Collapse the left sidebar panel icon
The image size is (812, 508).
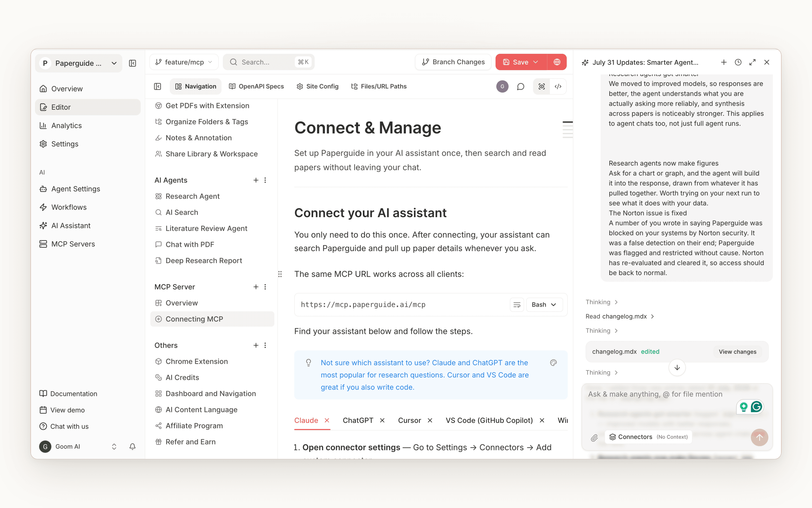pos(132,63)
